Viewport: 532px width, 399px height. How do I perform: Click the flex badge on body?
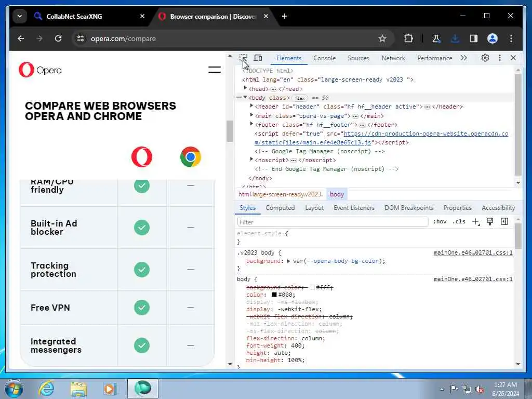pos(300,98)
